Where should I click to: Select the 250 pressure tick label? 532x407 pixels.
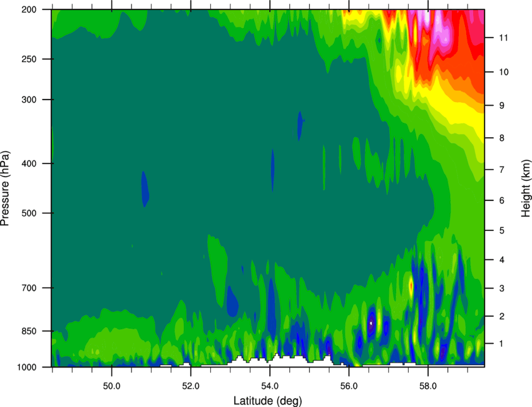coord(29,59)
